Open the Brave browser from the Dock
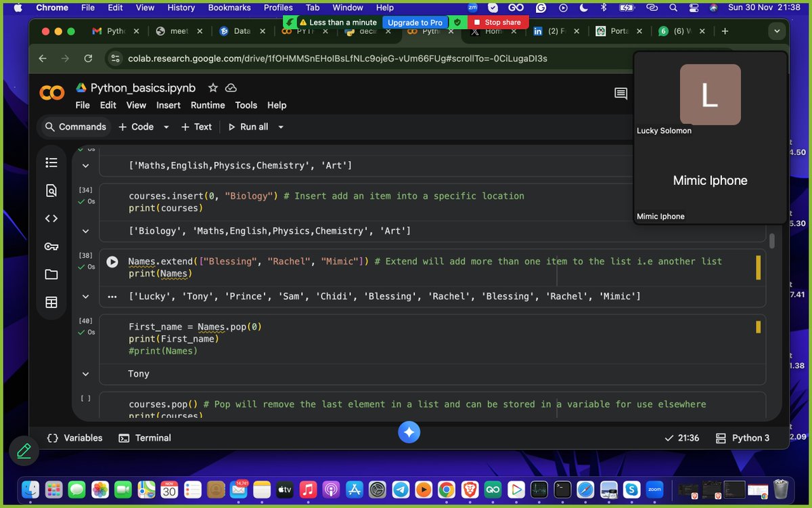Screen dimensions: 812x508 (x=470, y=488)
